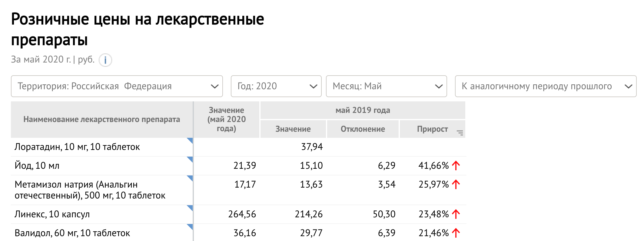Click Значение subheader under май 2019 года
The height and width of the screenshot is (241, 644).
pyautogui.click(x=293, y=129)
